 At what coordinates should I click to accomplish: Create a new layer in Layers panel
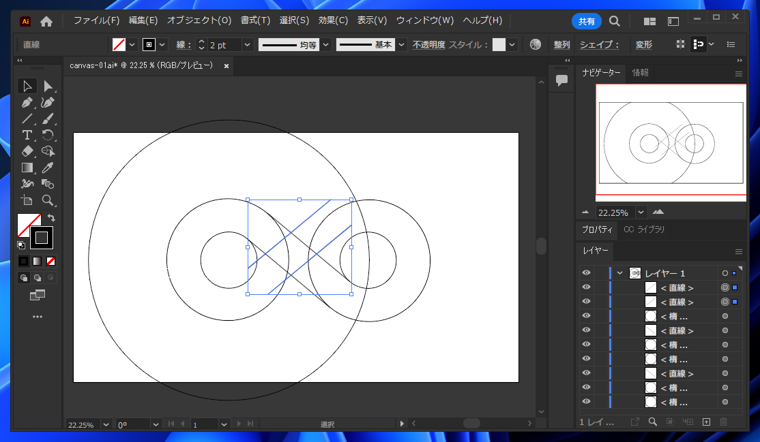pyautogui.click(x=706, y=422)
